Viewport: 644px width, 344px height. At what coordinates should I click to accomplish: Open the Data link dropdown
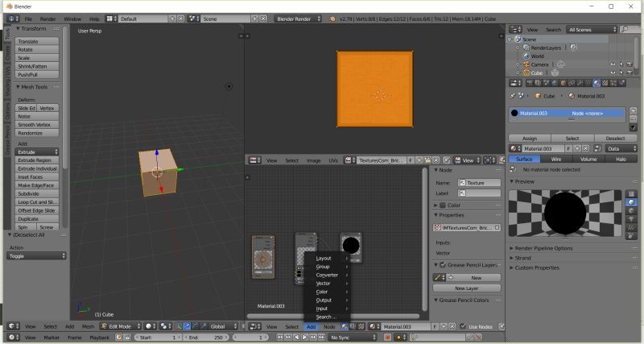[x=621, y=149]
